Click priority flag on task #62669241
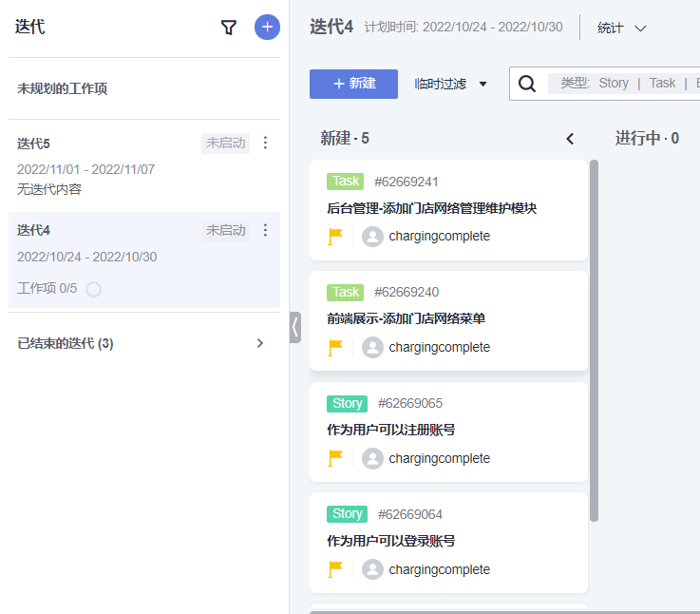Screen dimensions: 700x614 pos(335,237)
